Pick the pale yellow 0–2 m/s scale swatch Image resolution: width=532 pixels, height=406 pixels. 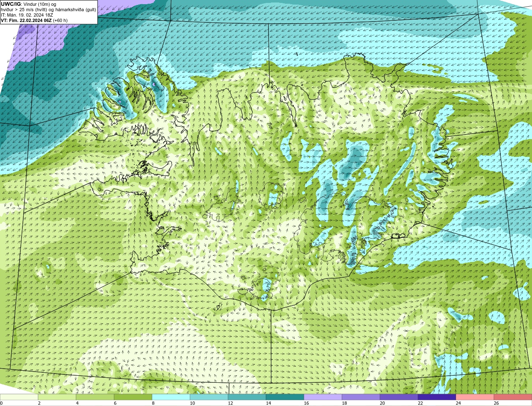coord(19,397)
